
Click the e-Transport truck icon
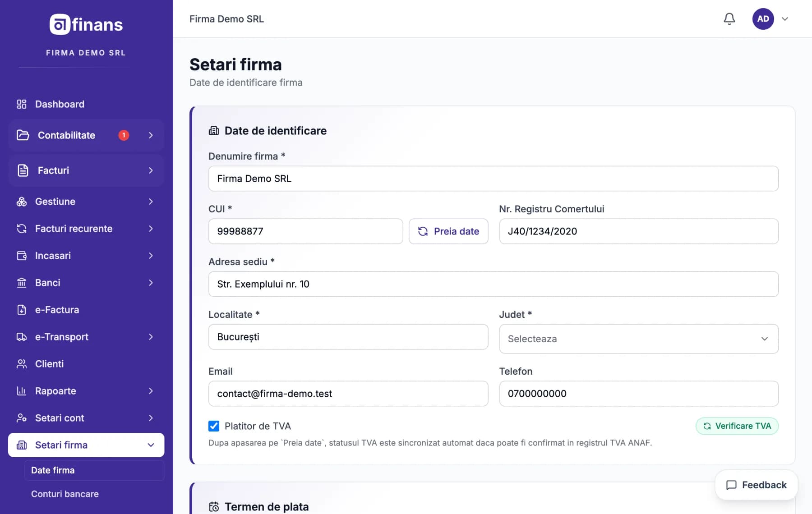click(x=22, y=337)
